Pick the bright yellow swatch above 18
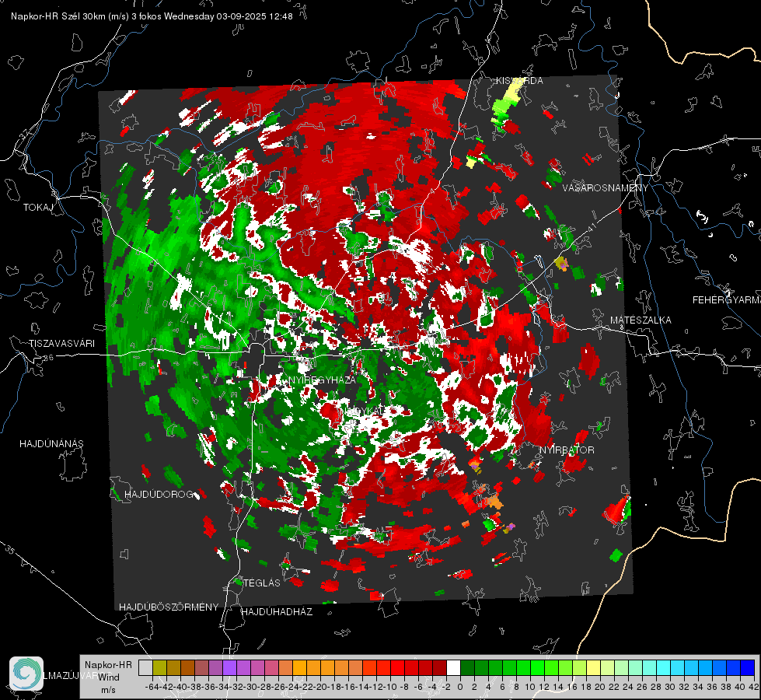761x700 pixels. click(x=594, y=668)
